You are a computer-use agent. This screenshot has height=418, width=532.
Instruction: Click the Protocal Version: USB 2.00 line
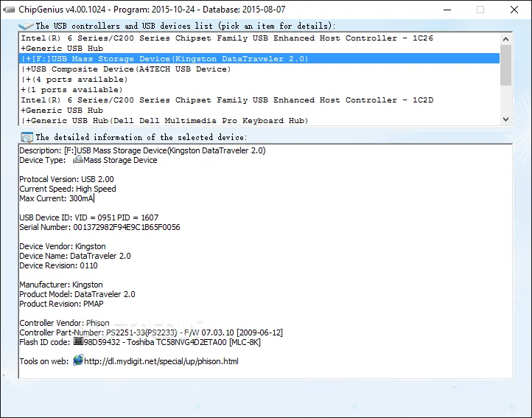tap(66, 179)
